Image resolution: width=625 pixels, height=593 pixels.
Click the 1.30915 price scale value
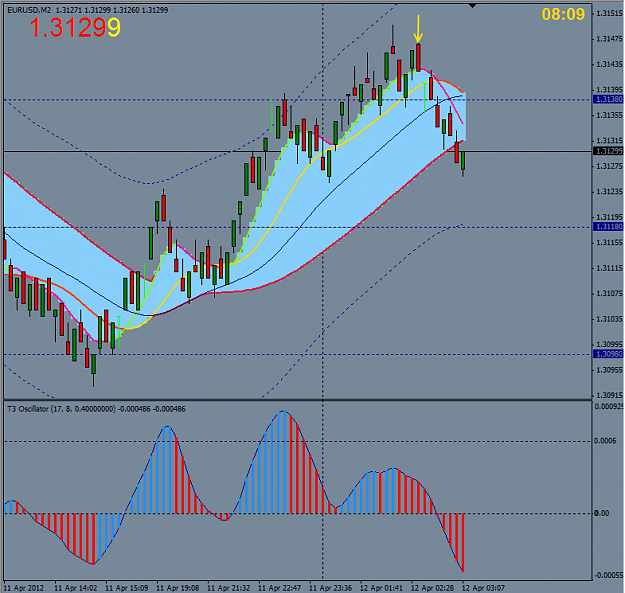click(x=609, y=395)
